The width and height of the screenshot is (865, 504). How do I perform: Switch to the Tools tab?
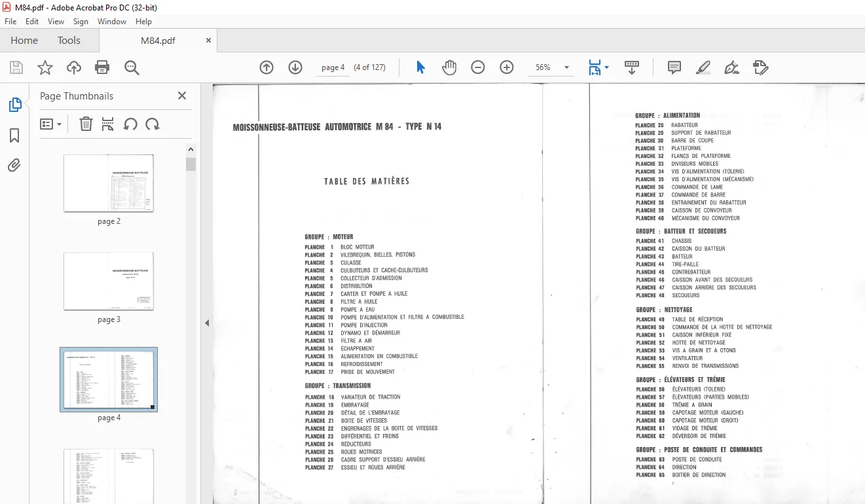pos(69,41)
